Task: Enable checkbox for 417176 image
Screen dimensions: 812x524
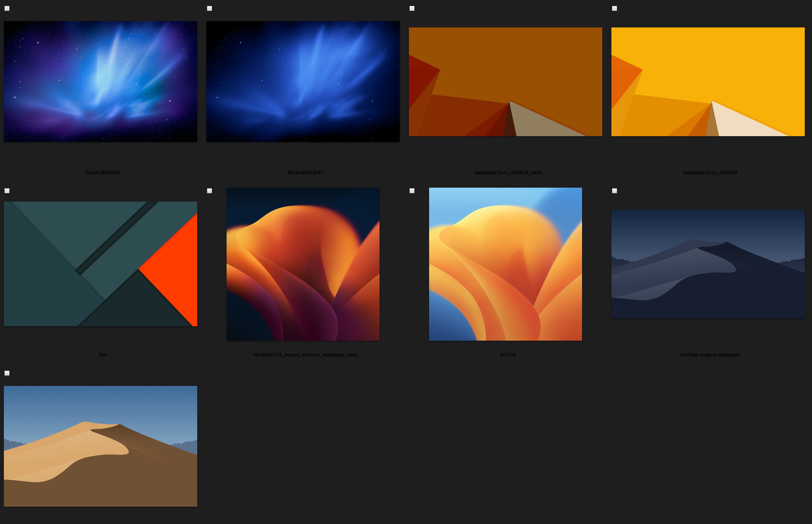Action: (x=412, y=191)
